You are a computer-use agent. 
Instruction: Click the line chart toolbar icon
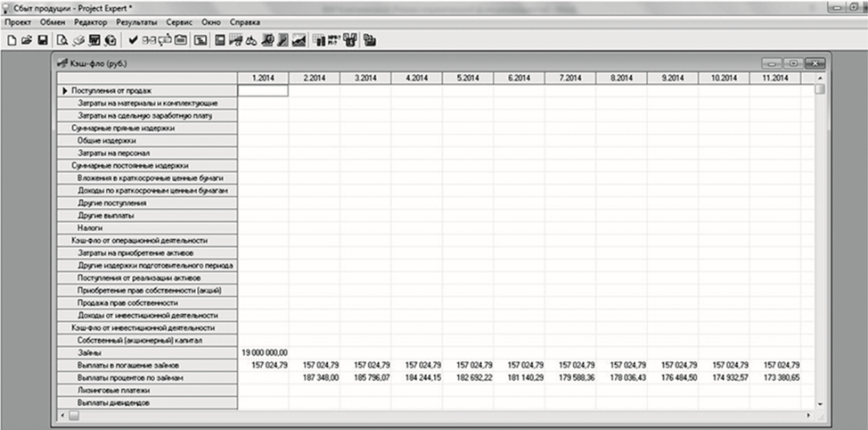click(x=298, y=40)
